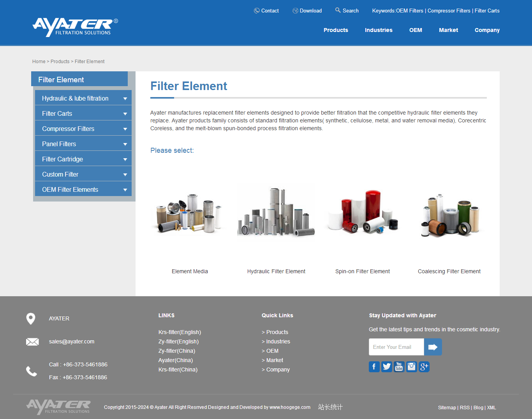Screen dimensions: 532x419
Task: Click the 站长统计 statistics link
Action: (330, 407)
